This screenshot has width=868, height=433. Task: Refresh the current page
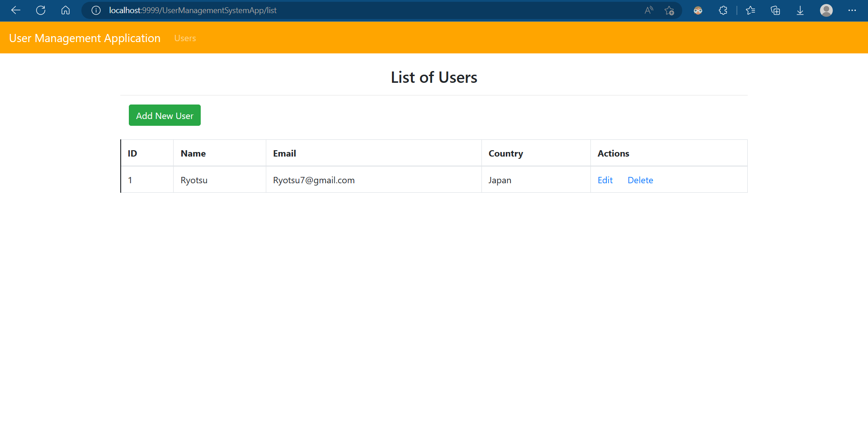(41, 10)
